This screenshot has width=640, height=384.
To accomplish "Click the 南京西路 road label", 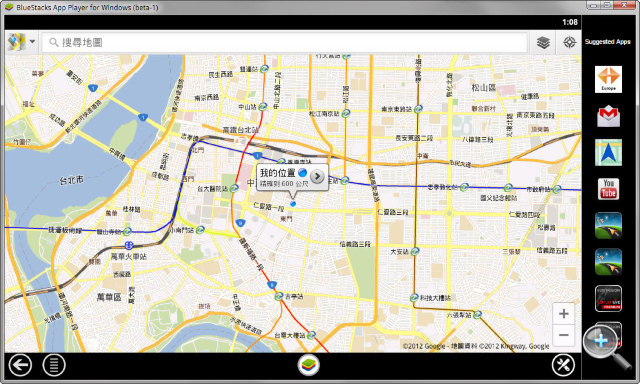I will click(207, 97).
